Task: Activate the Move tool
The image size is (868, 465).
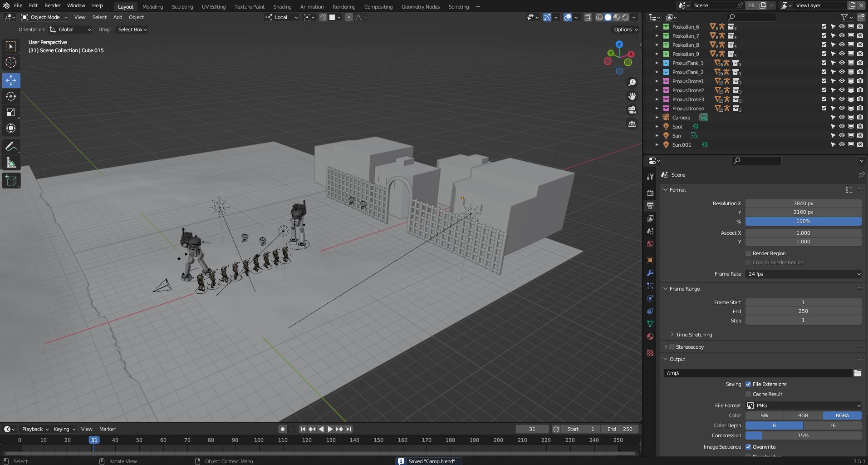Action: tap(11, 80)
